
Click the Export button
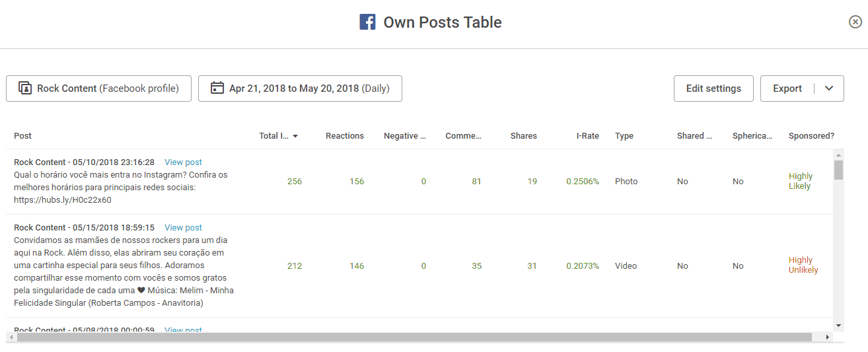787,88
